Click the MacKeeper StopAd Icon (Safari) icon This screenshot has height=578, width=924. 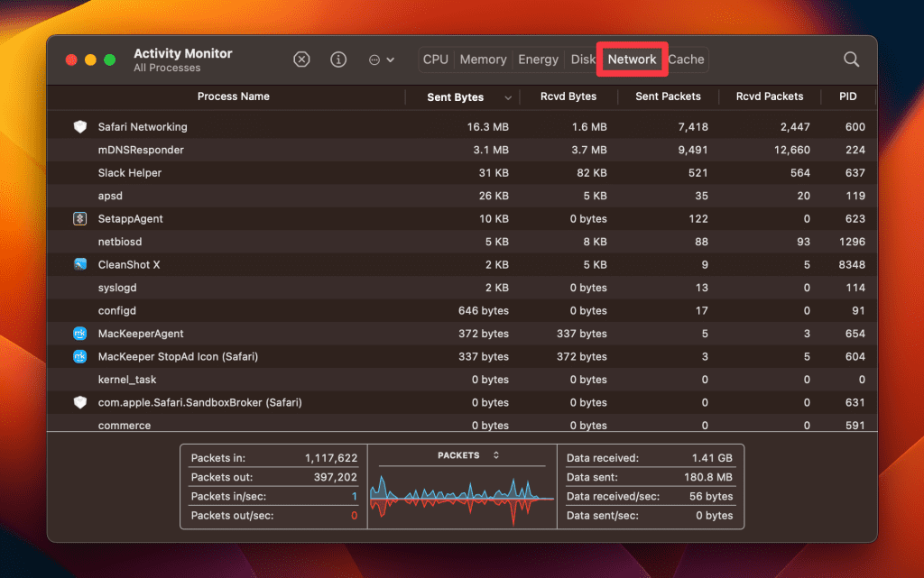pos(80,356)
